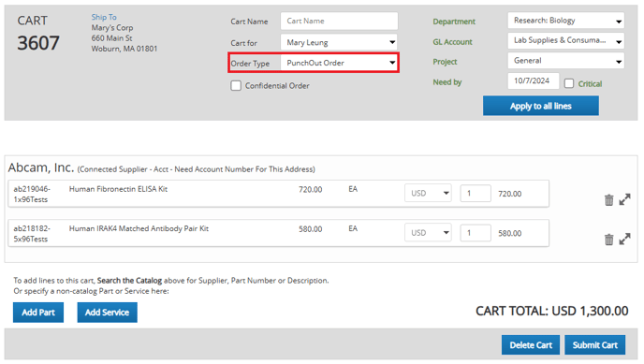The height and width of the screenshot is (364, 644).
Task: Click the GL Account field label
Action: [452, 42]
